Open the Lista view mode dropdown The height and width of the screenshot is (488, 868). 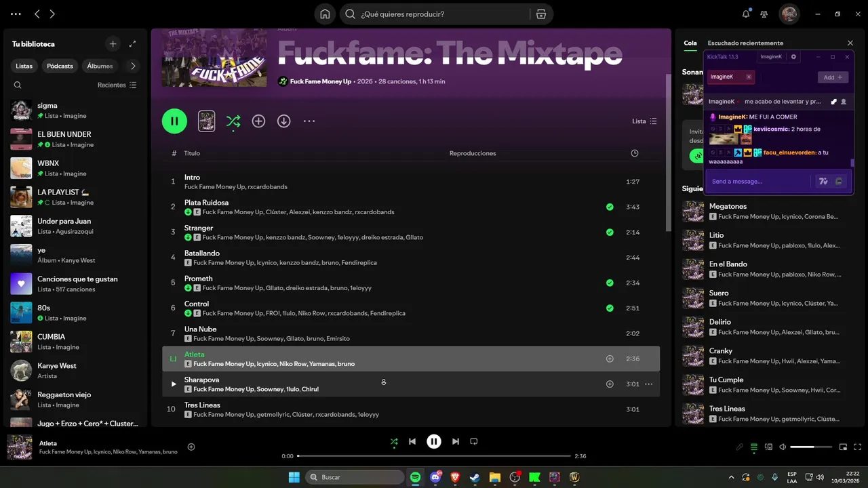[644, 121]
